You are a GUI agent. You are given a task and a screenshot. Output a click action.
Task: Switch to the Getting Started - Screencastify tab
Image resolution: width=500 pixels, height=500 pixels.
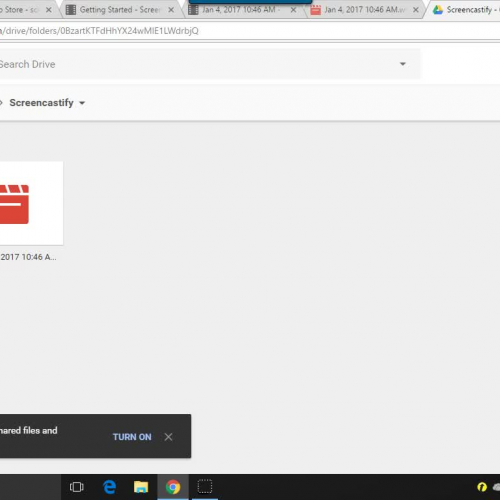pyautogui.click(x=120, y=10)
